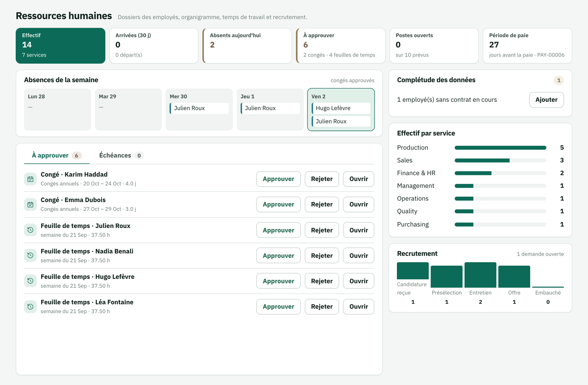Click calendar icon for Karim Haddad leave
The height and width of the screenshot is (385, 588).
tap(30, 179)
